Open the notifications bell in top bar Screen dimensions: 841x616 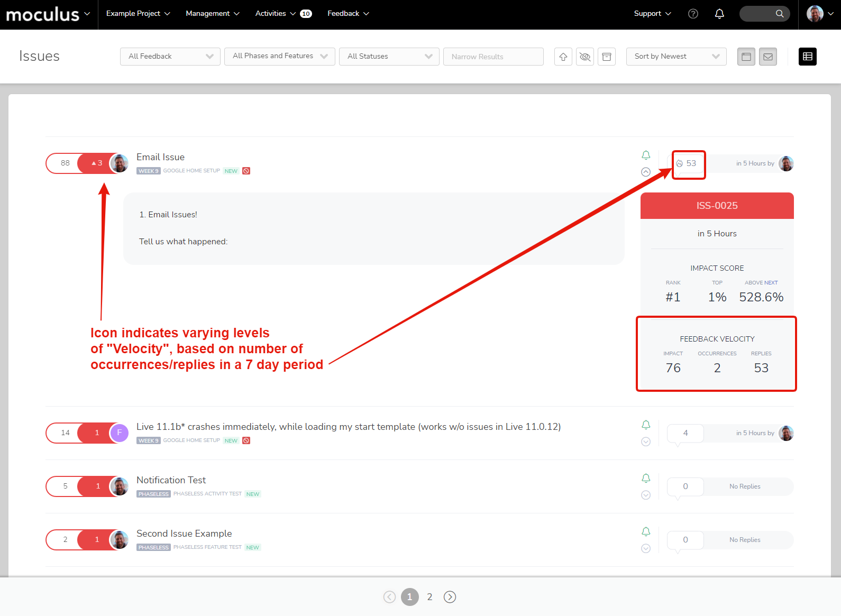pyautogui.click(x=719, y=14)
